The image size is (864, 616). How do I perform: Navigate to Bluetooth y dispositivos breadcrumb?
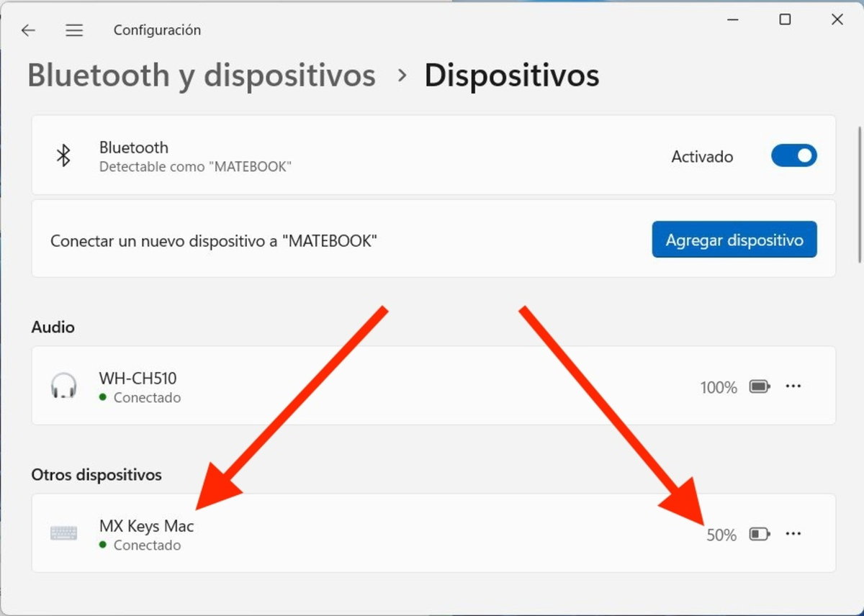(x=202, y=75)
